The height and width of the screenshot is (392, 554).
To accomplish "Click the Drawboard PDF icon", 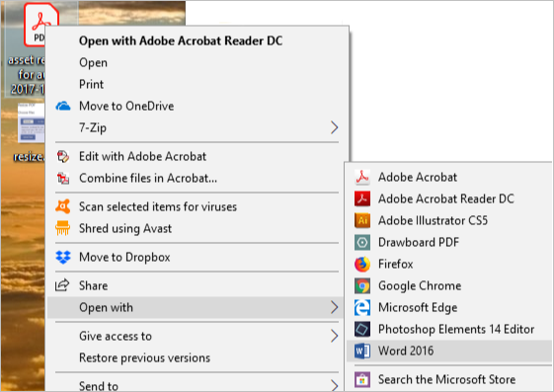I will click(x=362, y=243).
